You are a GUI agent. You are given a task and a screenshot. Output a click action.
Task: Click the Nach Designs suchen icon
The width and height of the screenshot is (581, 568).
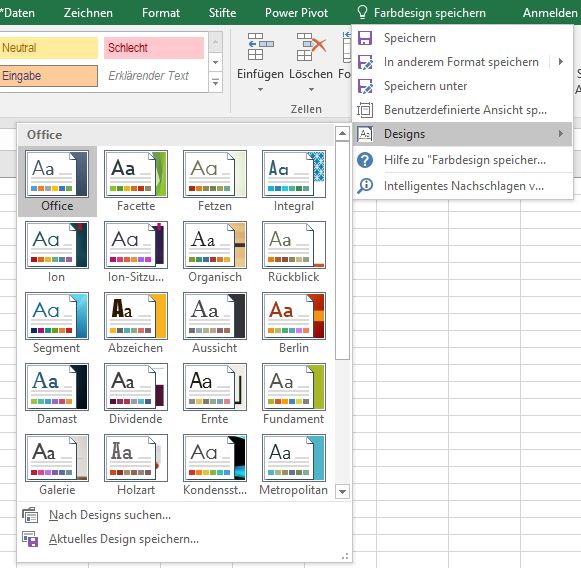[30, 515]
